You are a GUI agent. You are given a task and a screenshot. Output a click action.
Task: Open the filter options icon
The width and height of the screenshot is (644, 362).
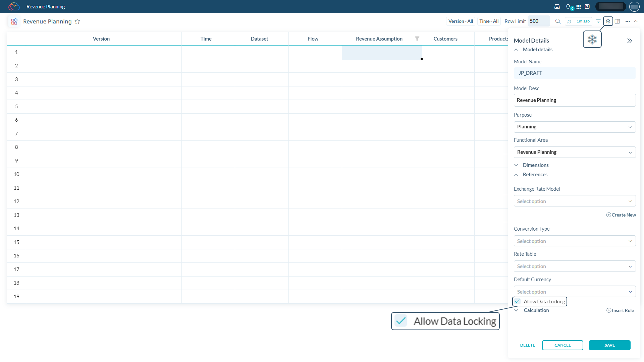pyautogui.click(x=598, y=21)
